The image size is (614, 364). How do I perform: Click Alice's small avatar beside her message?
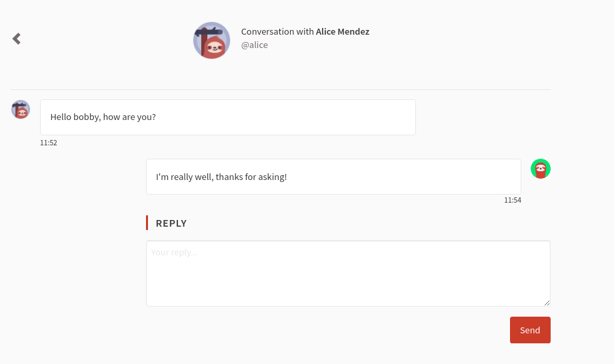click(x=21, y=109)
